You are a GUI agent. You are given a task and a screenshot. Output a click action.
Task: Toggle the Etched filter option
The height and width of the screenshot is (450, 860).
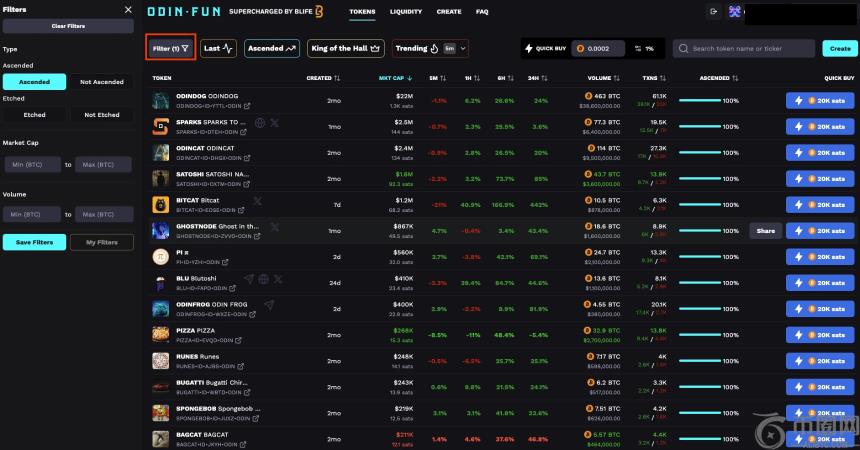(x=34, y=115)
